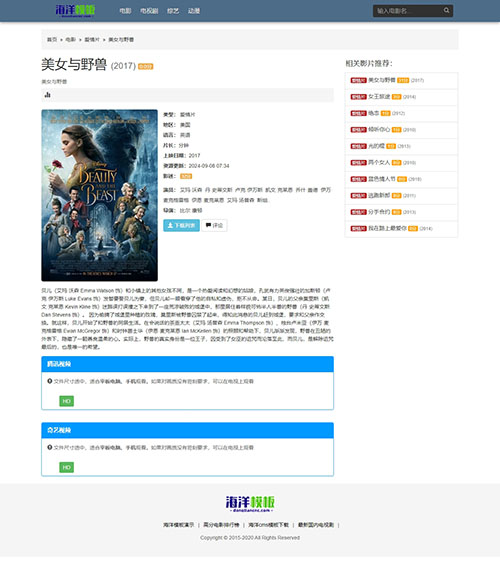Click the bar chart icon below title
This screenshot has height=564, width=500.
(x=47, y=95)
